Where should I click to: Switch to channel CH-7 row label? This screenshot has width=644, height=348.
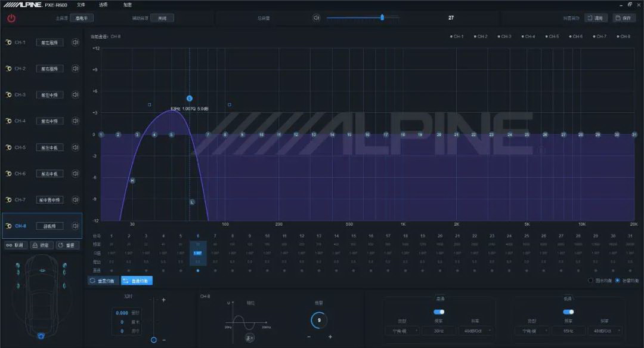click(20, 200)
